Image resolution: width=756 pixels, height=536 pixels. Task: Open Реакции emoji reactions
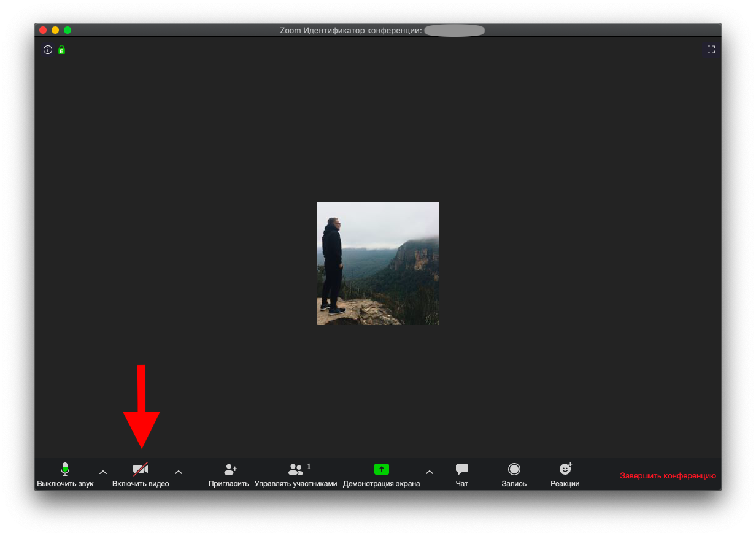[x=565, y=475]
